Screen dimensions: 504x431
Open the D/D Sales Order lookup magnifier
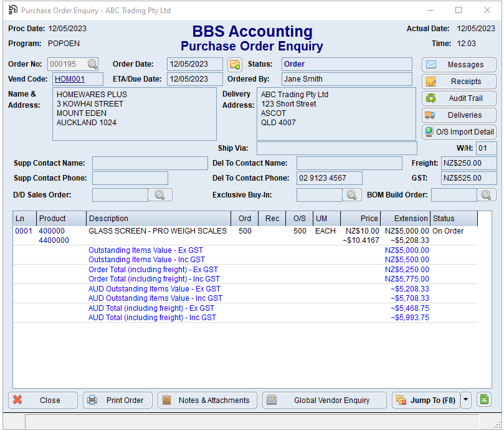(x=160, y=195)
